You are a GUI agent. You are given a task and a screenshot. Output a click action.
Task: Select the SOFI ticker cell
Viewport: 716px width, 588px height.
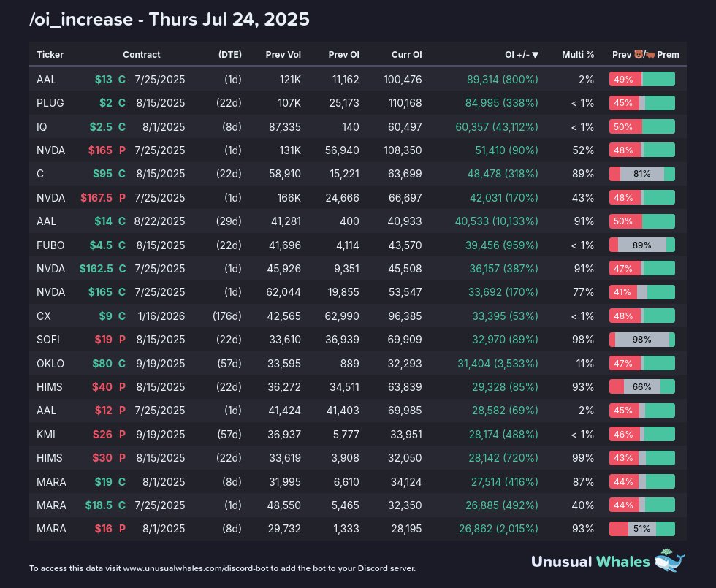pyautogui.click(x=48, y=340)
